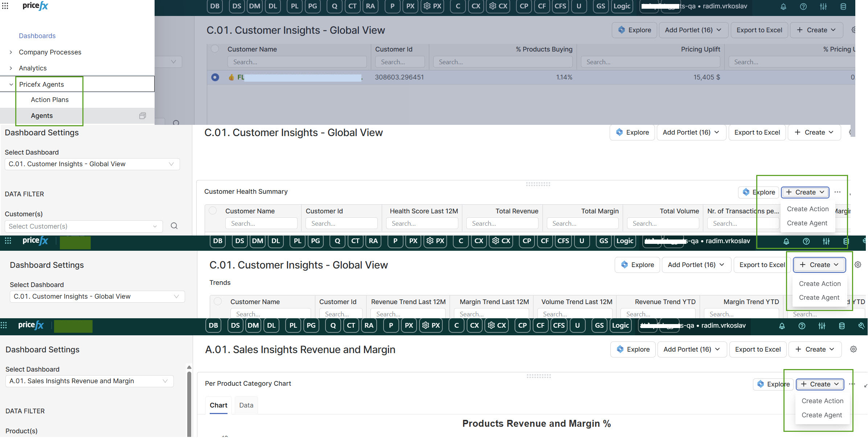The image size is (868, 438).
Task: Open Select Dashboard dropdown showing A.01. Sales Insights
Action: 90,381
